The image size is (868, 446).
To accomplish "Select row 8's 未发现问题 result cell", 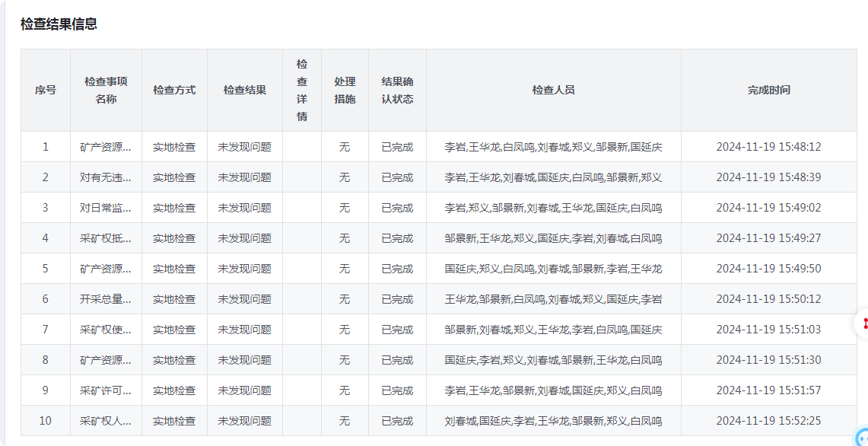I will (x=245, y=360).
